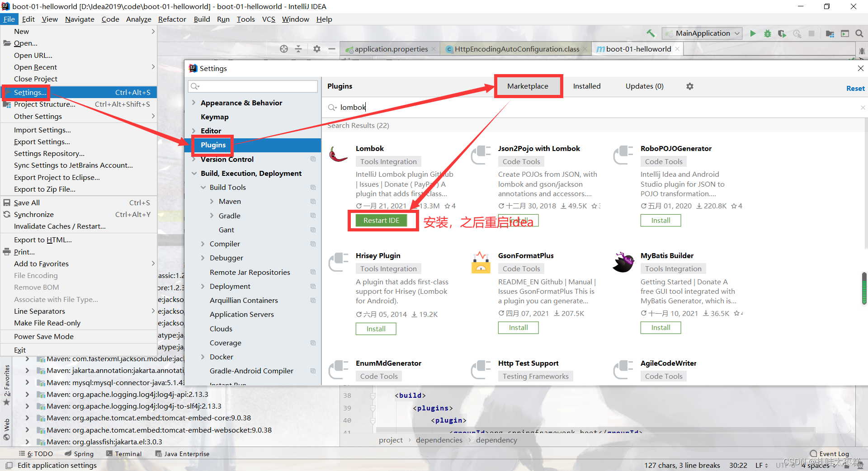Image resolution: width=868 pixels, height=471 pixels.
Task: Open the Edit menu
Action: (x=28, y=19)
